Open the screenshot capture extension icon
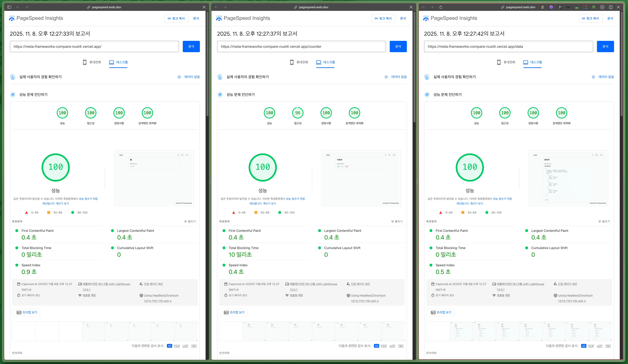 point(585,7)
